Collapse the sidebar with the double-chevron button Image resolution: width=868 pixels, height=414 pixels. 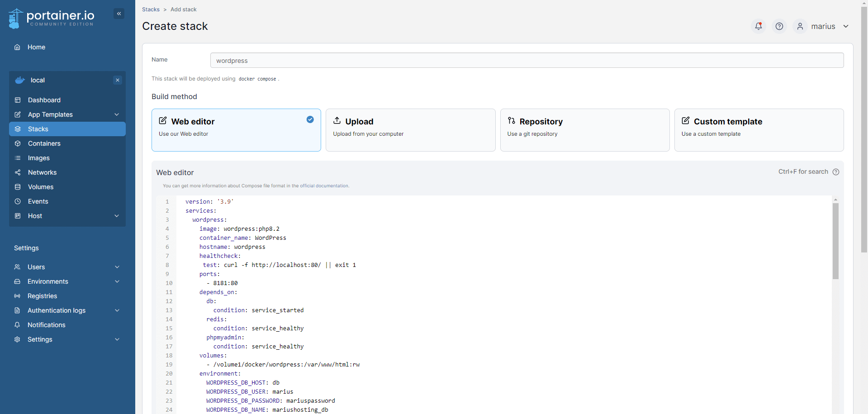coord(119,14)
